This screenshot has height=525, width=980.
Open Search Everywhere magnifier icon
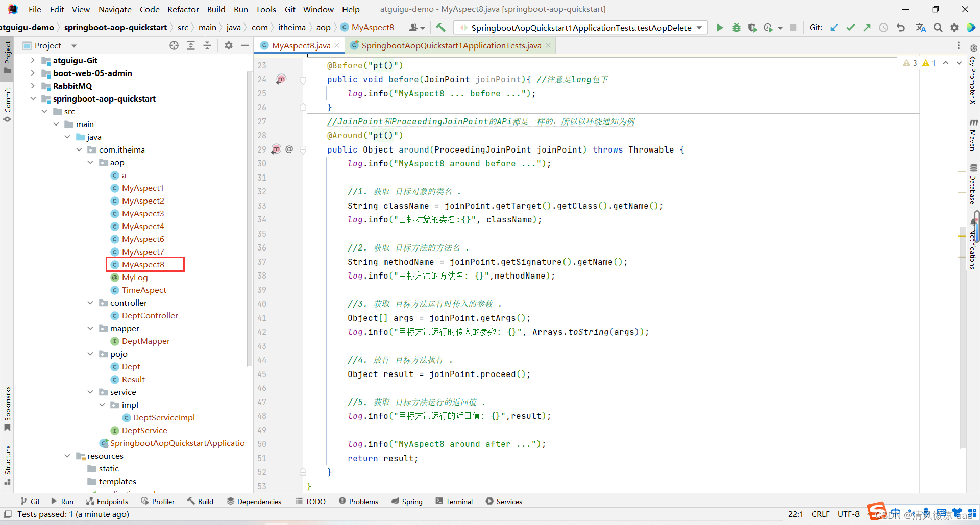pos(938,28)
